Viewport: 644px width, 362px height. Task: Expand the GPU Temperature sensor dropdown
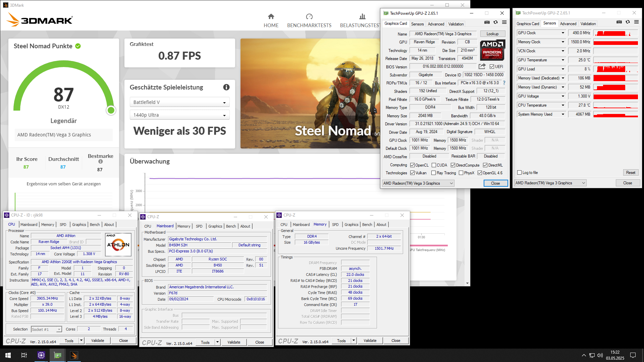pos(563,60)
